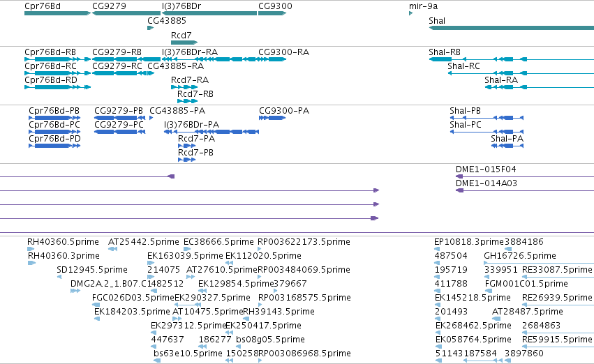This screenshot has width=594, height=364.
Task: Click the l(3)76BDr gene label
Action: point(181,6)
